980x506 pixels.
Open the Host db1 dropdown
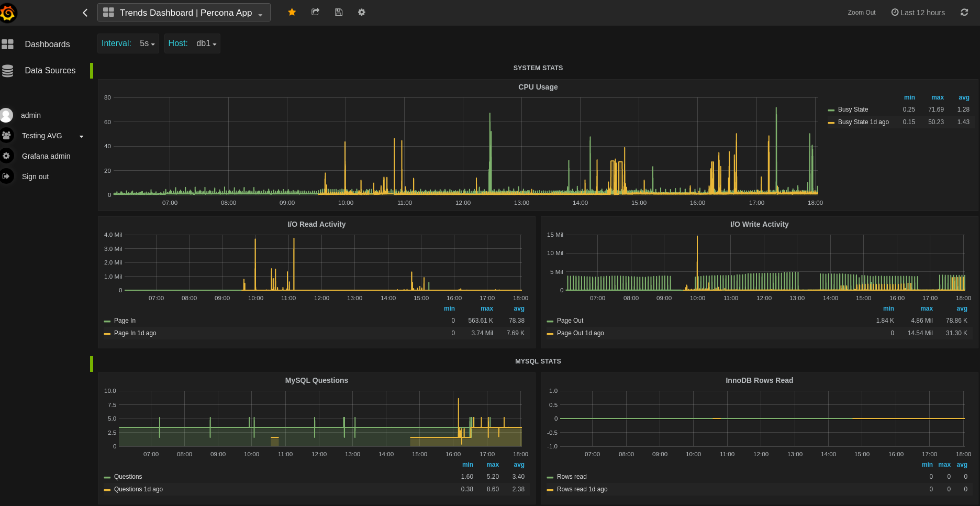(206, 43)
